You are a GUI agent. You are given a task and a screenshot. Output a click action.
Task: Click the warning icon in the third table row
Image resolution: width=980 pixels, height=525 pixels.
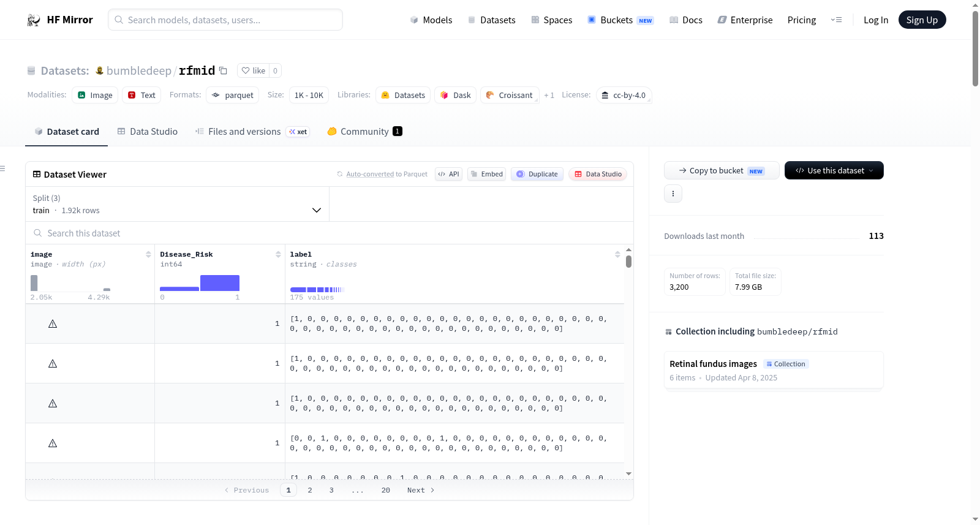(x=53, y=403)
